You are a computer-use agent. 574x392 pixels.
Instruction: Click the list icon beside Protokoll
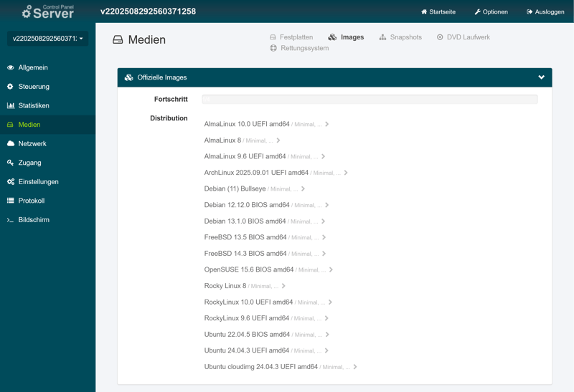tap(11, 201)
